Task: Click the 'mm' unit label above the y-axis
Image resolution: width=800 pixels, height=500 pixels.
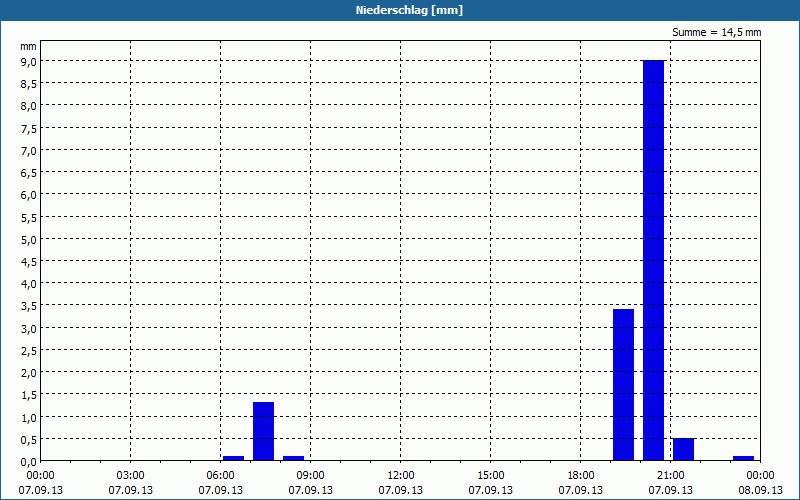Action: [x=28, y=46]
